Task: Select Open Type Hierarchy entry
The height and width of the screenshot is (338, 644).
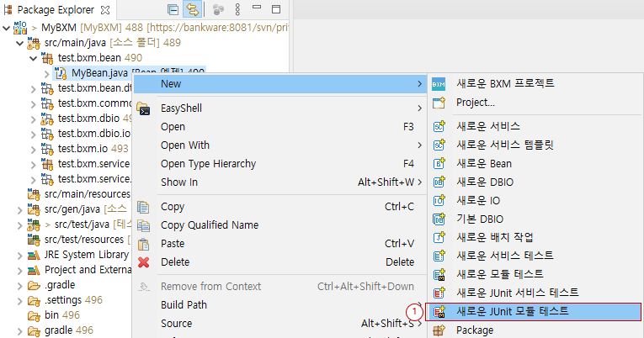Action: pyautogui.click(x=208, y=163)
